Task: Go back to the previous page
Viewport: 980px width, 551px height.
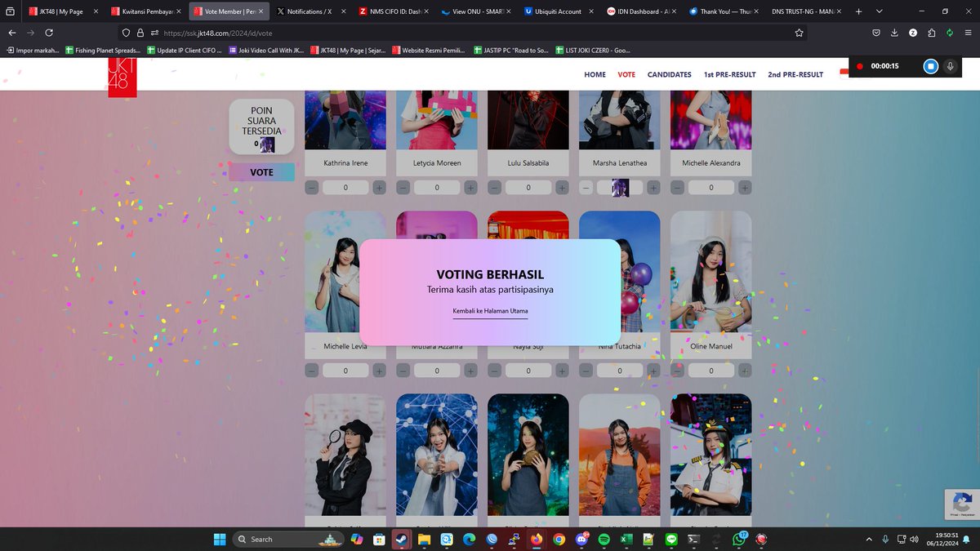Action: coord(11,33)
